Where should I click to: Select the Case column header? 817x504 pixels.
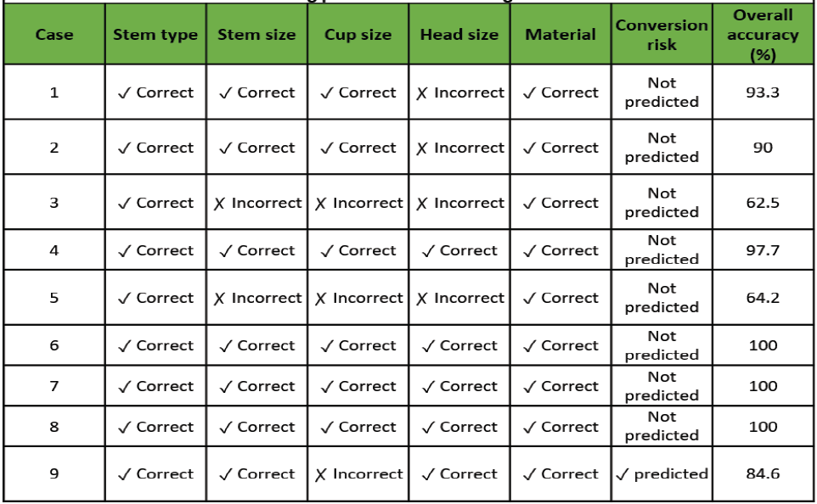pos(54,35)
